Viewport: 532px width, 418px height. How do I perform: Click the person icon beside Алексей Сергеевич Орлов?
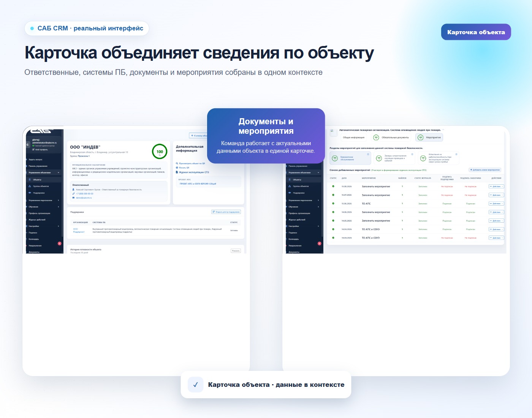(74, 189)
